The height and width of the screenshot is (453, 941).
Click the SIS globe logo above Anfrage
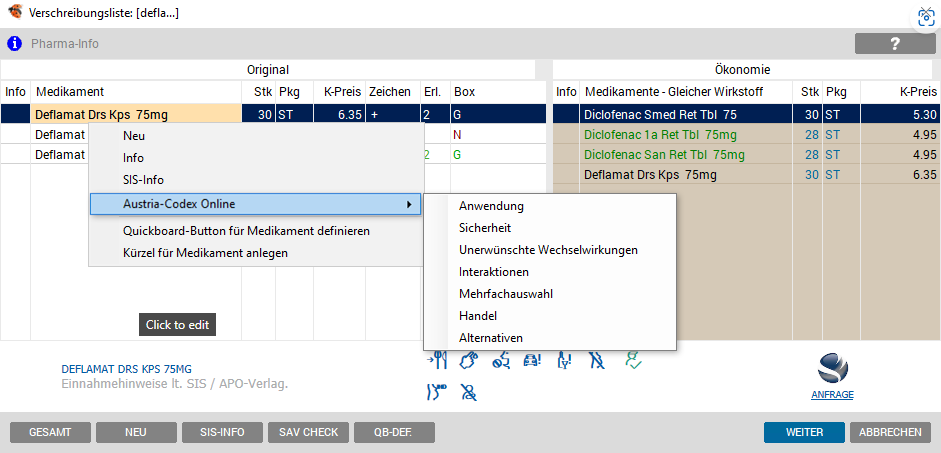[832, 369]
